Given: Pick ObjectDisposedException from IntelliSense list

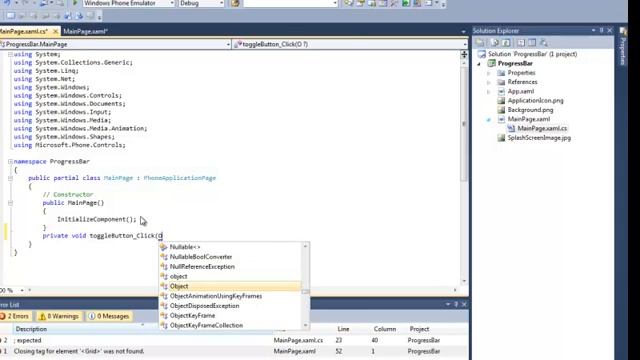Looking at the screenshot, I should (230, 306).
